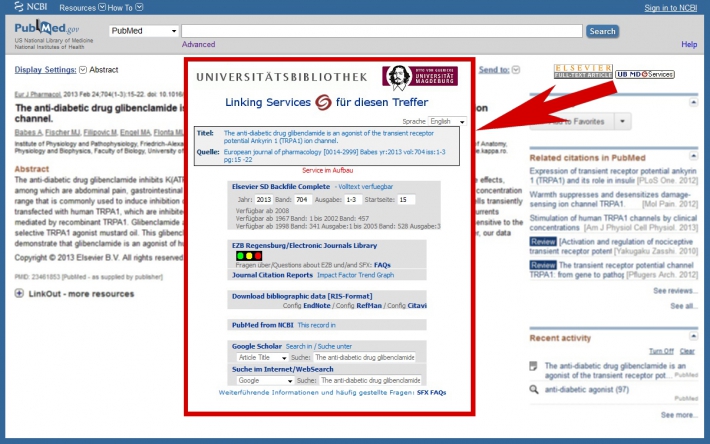Click the SFX swirl logo in Linking Services
This screenshot has height=444, width=710.
tap(323, 102)
